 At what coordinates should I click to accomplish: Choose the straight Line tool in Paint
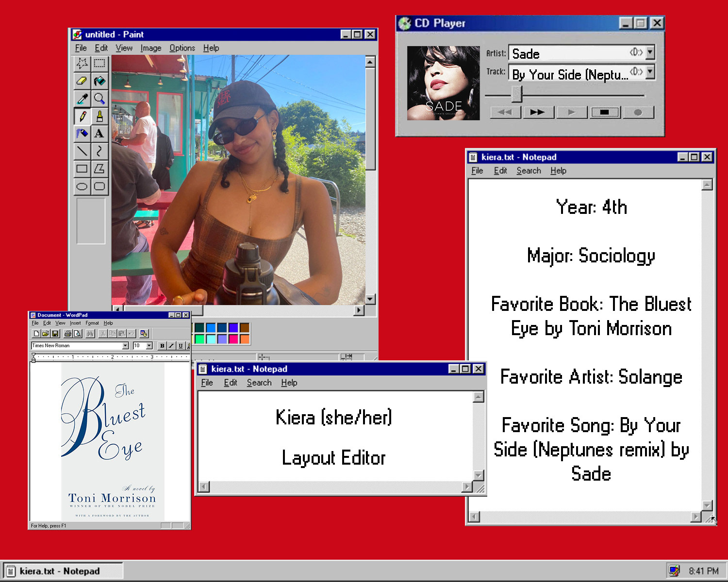click(x=82, y=151)
